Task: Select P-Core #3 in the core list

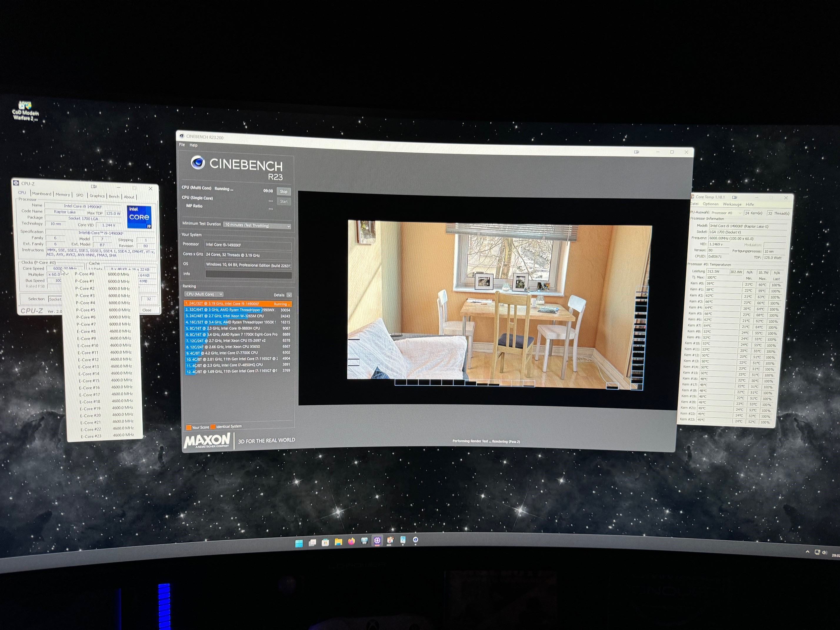Action: (x=103, y=296)
